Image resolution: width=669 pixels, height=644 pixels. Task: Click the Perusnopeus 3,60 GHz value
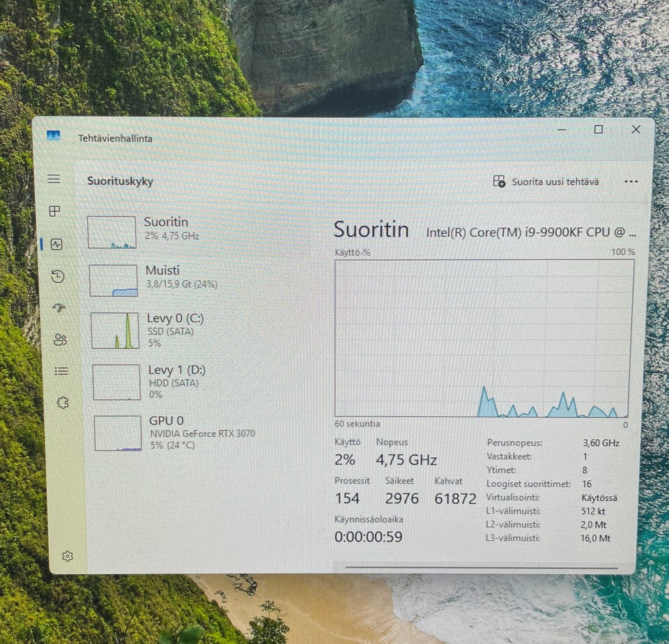click(x=601, y=443)
